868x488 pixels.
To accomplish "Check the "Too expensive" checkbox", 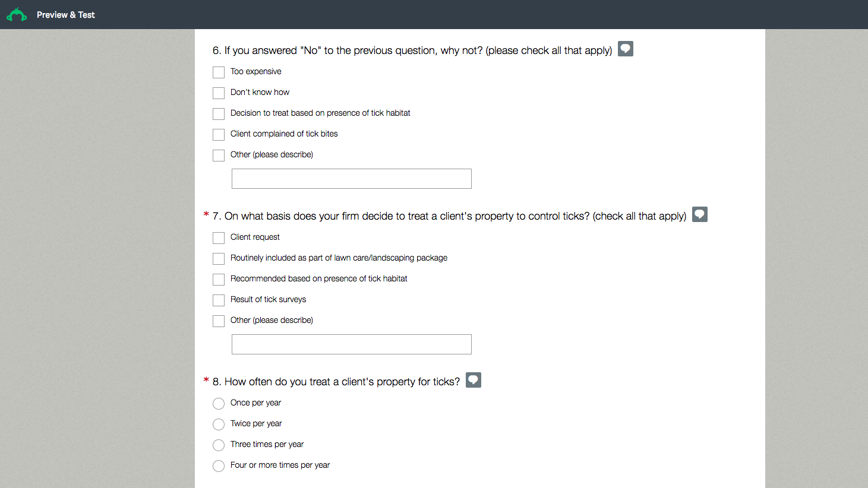I will click(x=219, y=72).
